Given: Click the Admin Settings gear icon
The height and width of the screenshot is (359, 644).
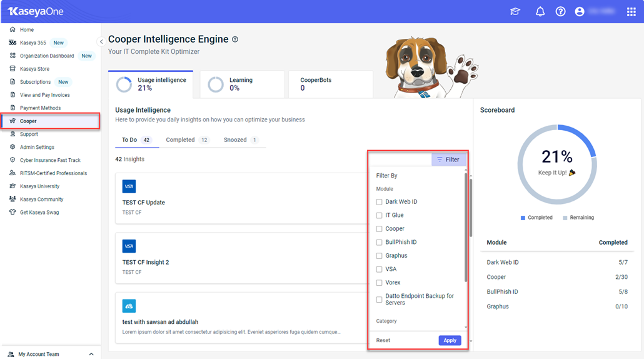Looking at the screenshot, I should click(x=13, y=147).
